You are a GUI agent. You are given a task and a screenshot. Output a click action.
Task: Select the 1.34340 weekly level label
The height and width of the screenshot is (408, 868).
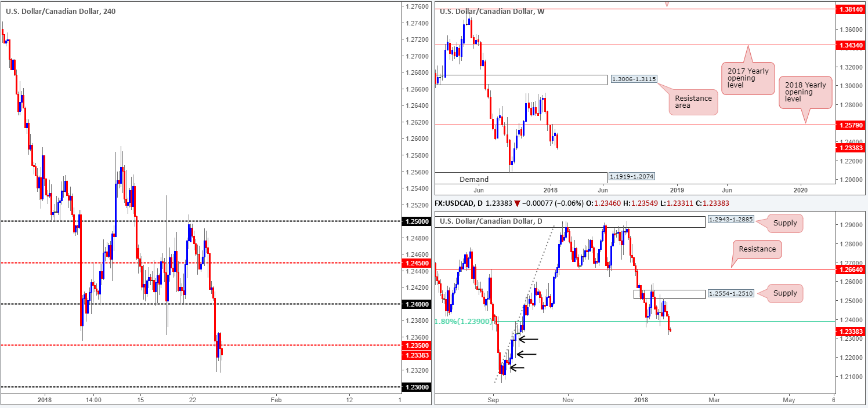coord(851,45)
